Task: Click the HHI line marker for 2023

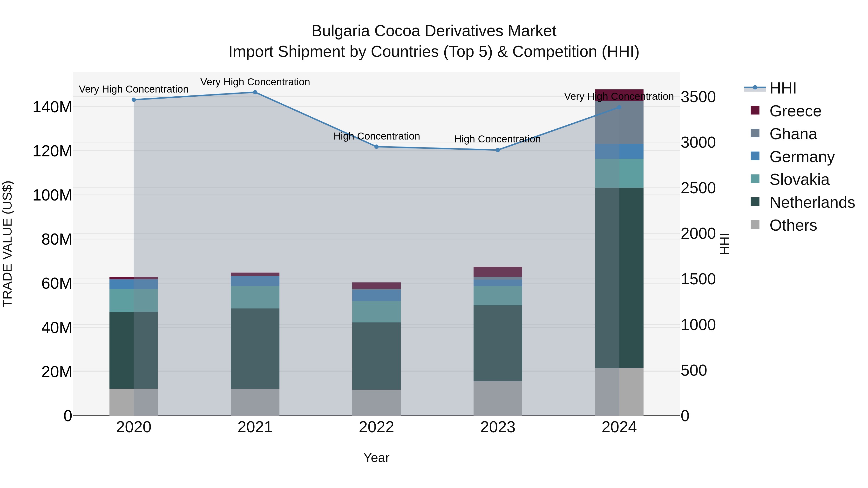Action: 498,150
